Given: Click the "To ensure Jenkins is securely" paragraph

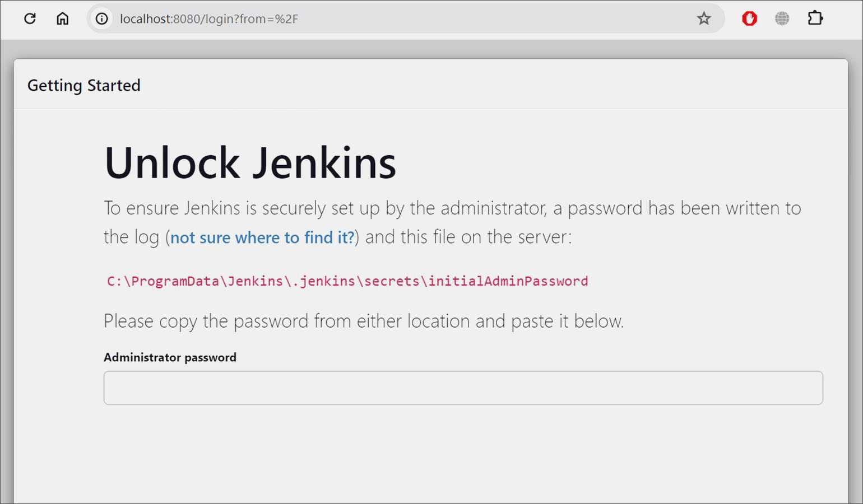Looking at the screenshot, I should pos(452,208).
